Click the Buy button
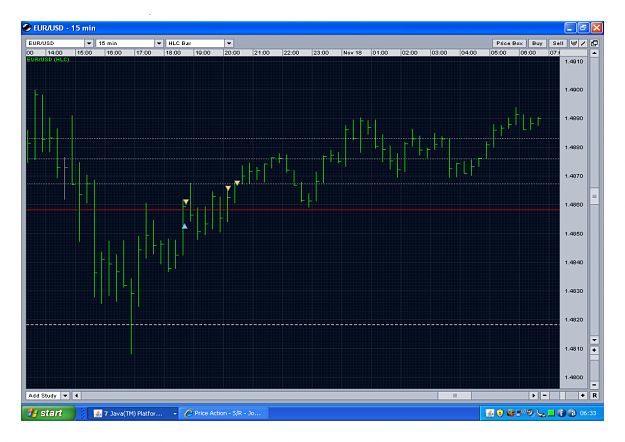This screenshot has height=442, width=625. coord(537,43)
